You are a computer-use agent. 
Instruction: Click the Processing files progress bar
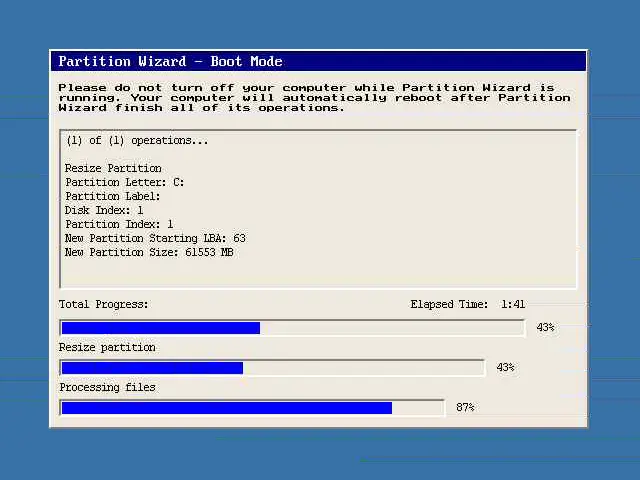[252, 408]
